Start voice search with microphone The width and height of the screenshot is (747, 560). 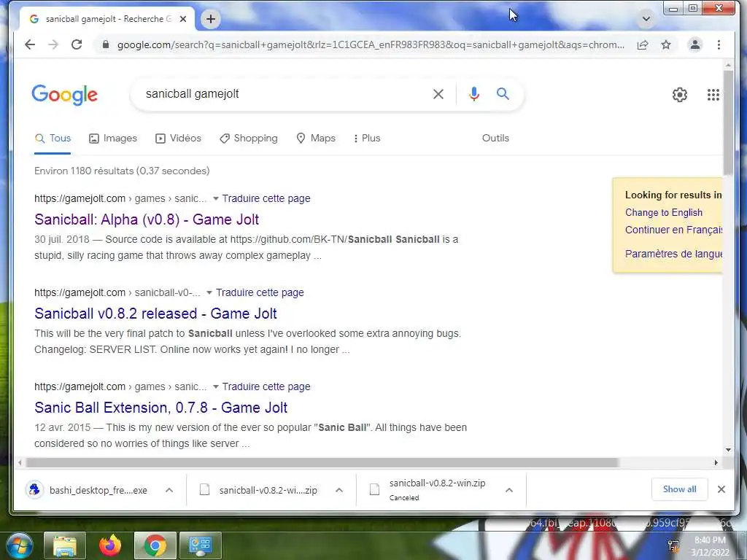473,94
